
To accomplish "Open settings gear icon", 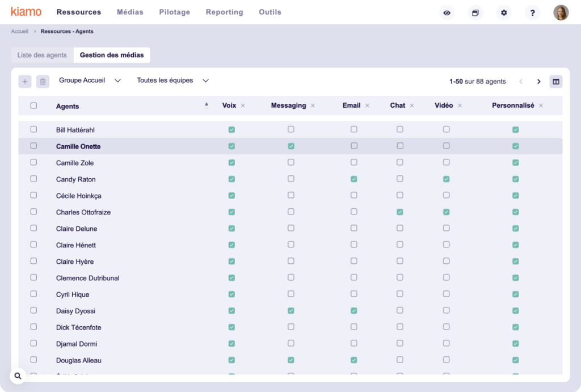I will tap(504, 12).
